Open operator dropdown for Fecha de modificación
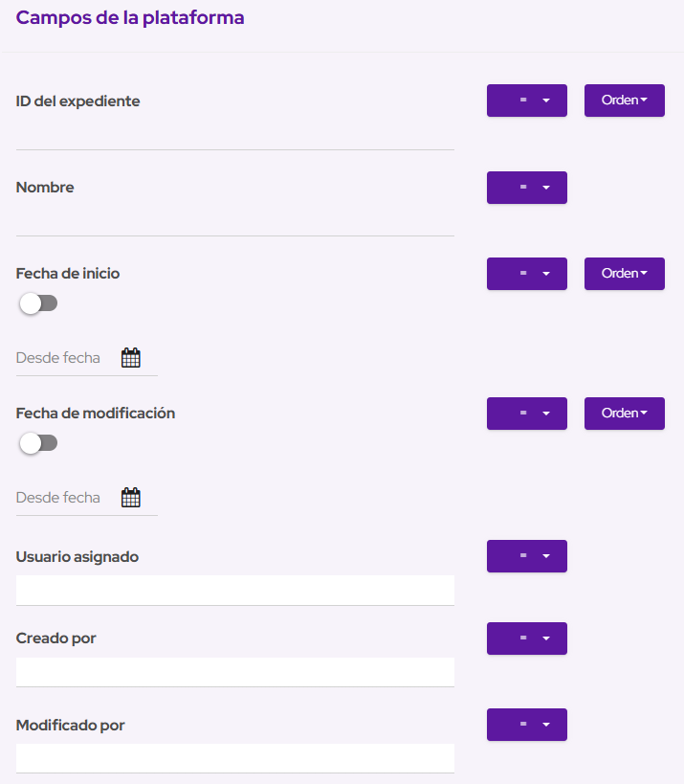Image resolution: width=684 pixels, height=784 pixels. click(527, 414)
